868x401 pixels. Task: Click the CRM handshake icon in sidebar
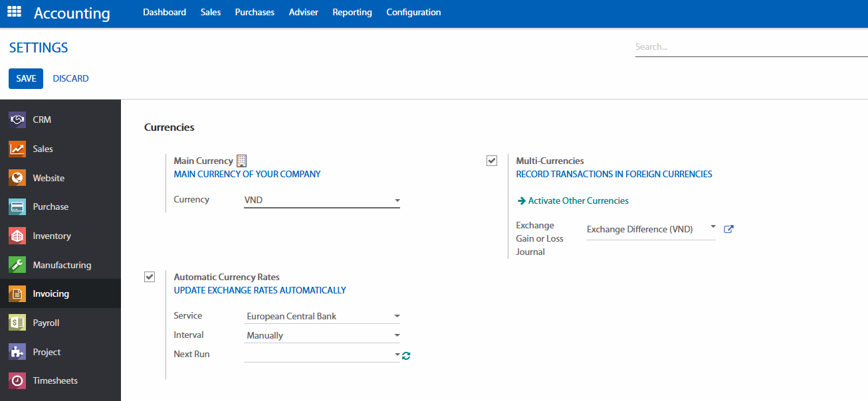[x=17, y=120]
